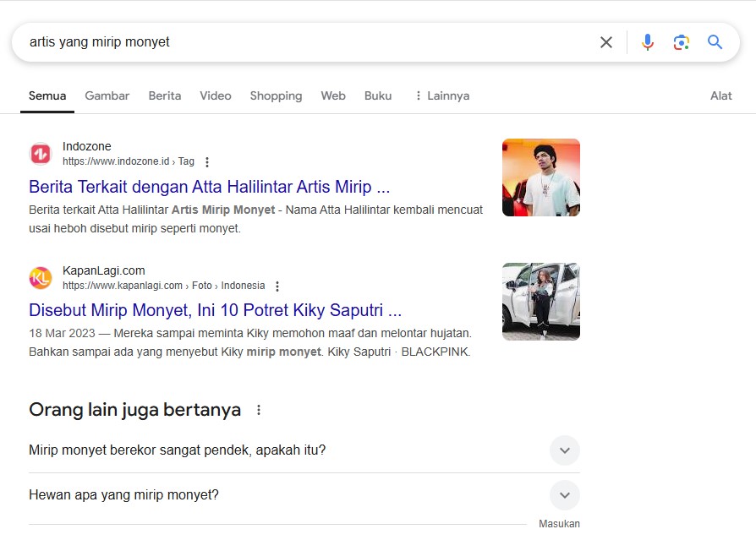Open the Alat tools button
Screen dimensions: 756x551
point(720,95)
